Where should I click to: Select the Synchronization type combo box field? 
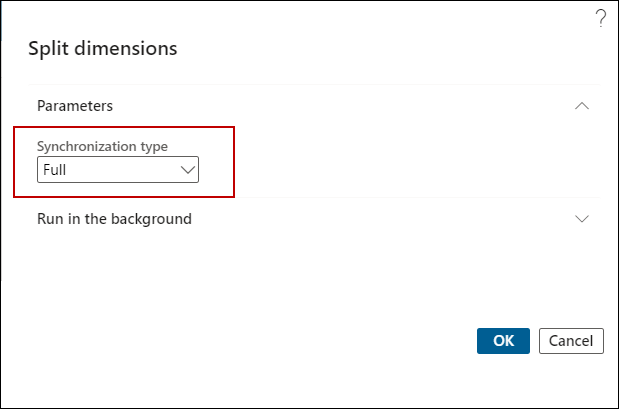118,170
